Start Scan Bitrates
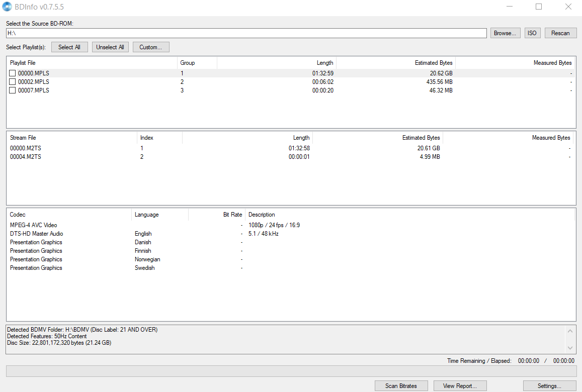 401,386
